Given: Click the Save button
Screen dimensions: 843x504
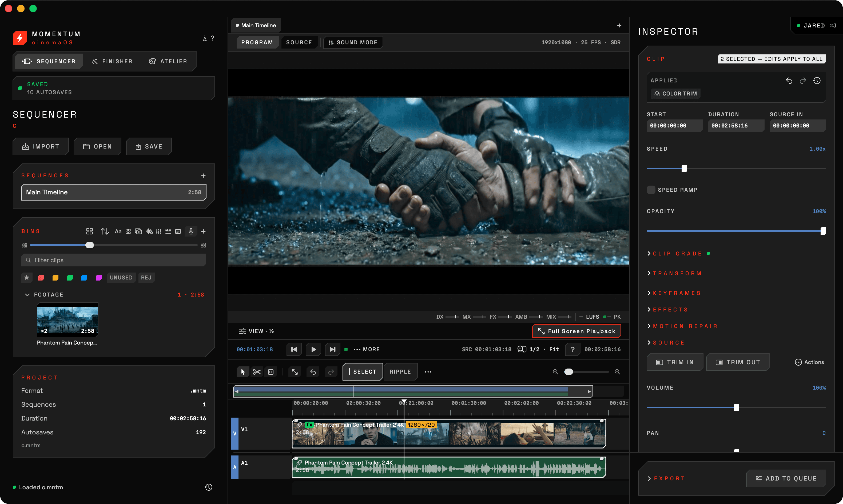Looking at the screenshot, I should [x=149, y=146].
